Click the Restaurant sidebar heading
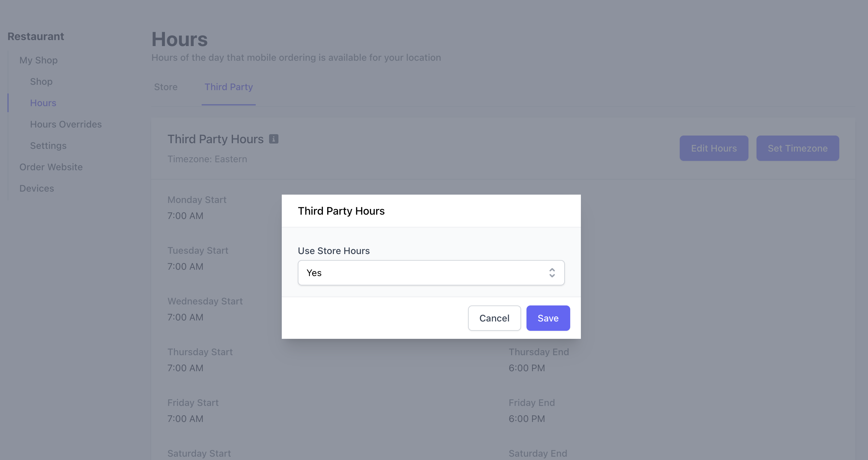Viewport: 868px width, 460px height. click(36, 36)
